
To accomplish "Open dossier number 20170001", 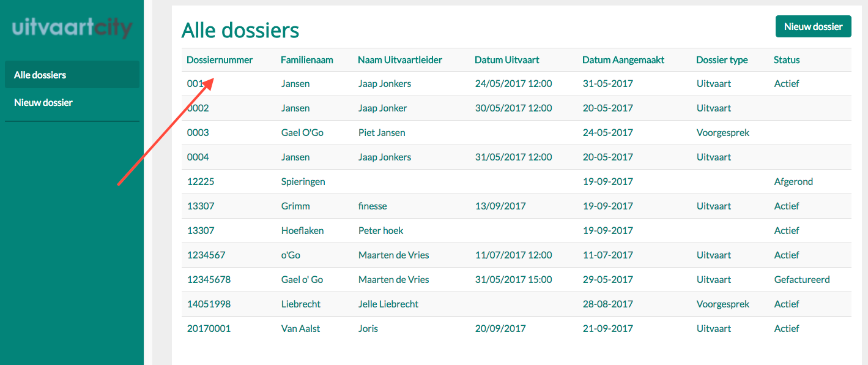I will point(209,328).
